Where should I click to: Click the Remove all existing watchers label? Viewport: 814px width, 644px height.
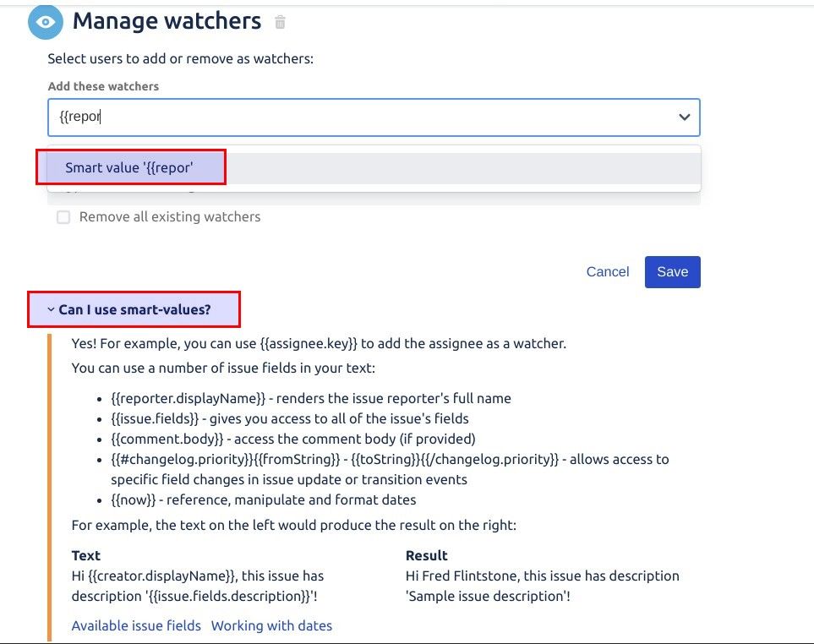170,217
